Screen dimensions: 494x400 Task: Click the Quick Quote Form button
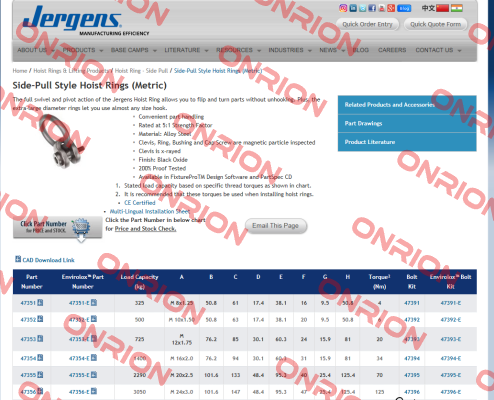[x=435, y=24]
